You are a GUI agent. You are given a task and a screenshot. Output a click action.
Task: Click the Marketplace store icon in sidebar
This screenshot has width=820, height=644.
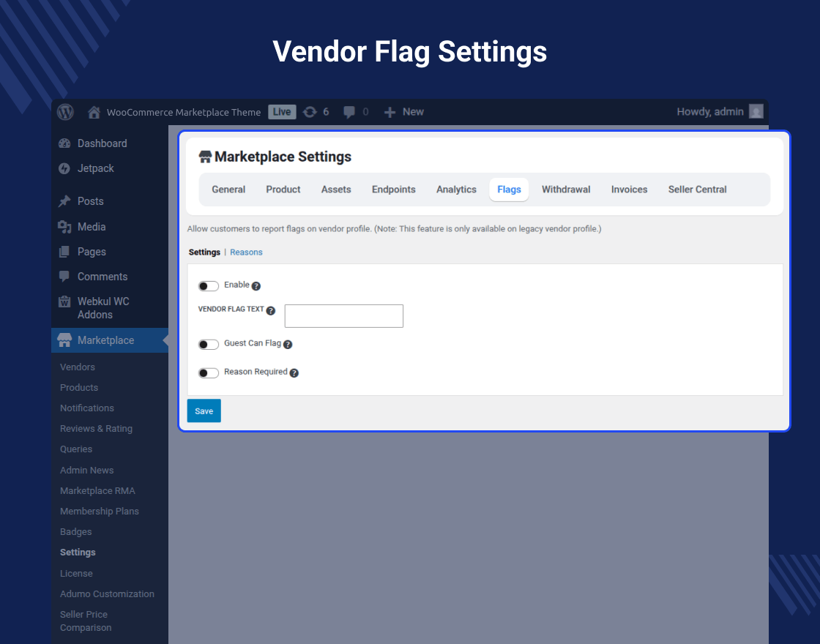(x=64, y=340)
